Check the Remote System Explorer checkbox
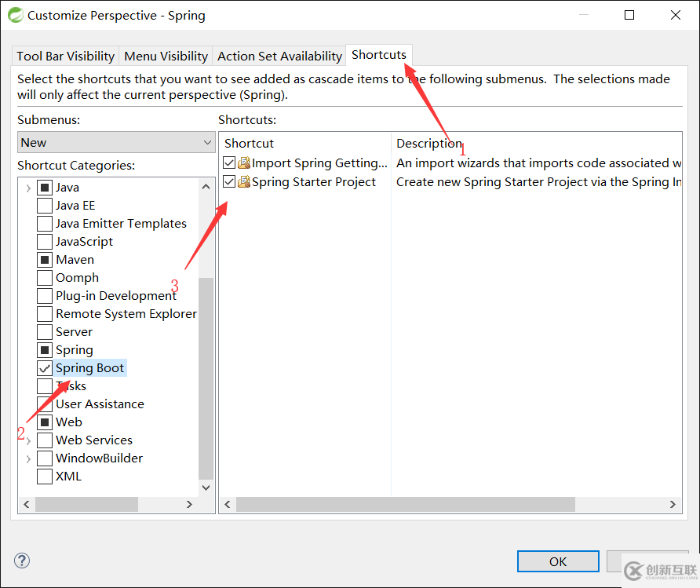The height and width of the screenshot is (588, 700). pyautogui.click(x=45, y=314)
